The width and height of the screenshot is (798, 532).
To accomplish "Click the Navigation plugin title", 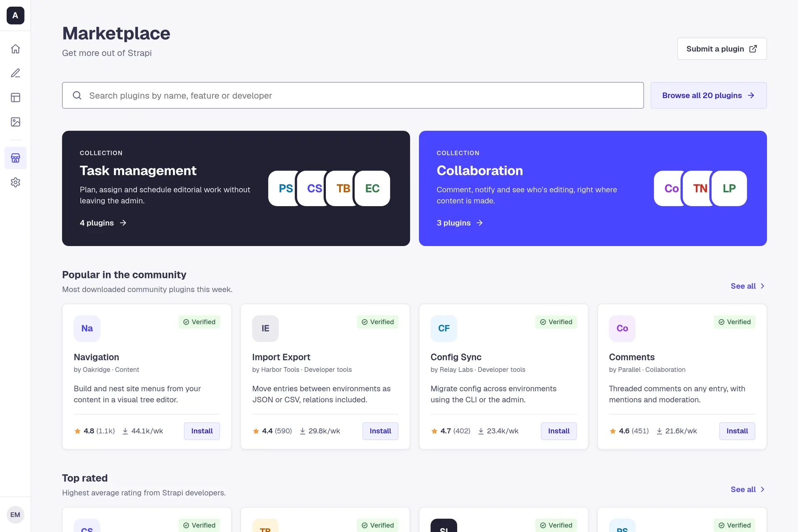I will point(96,357).
